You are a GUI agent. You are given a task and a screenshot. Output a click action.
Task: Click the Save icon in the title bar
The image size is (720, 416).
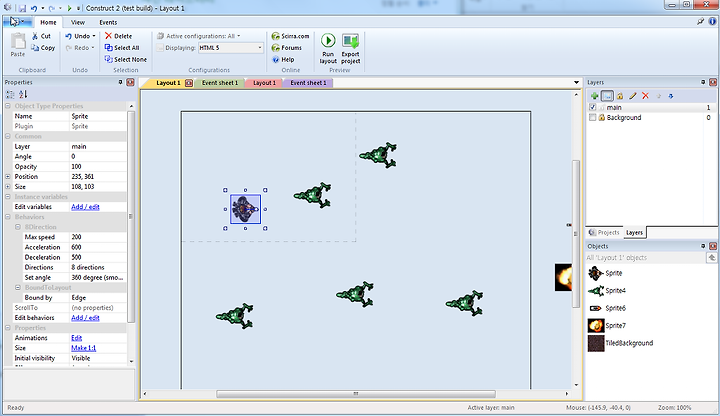coord(22,8)
